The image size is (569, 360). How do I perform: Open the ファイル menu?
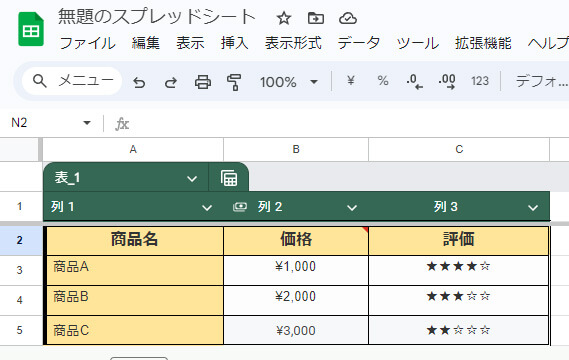point(87,44)
